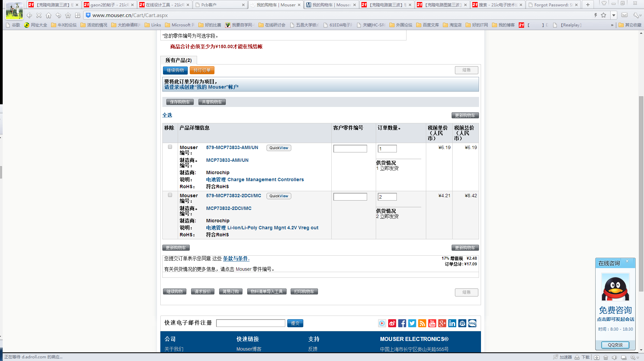
Task: Focus quantity field for MCP73833-AMI/UN
Action: click(x=387, y=149)
